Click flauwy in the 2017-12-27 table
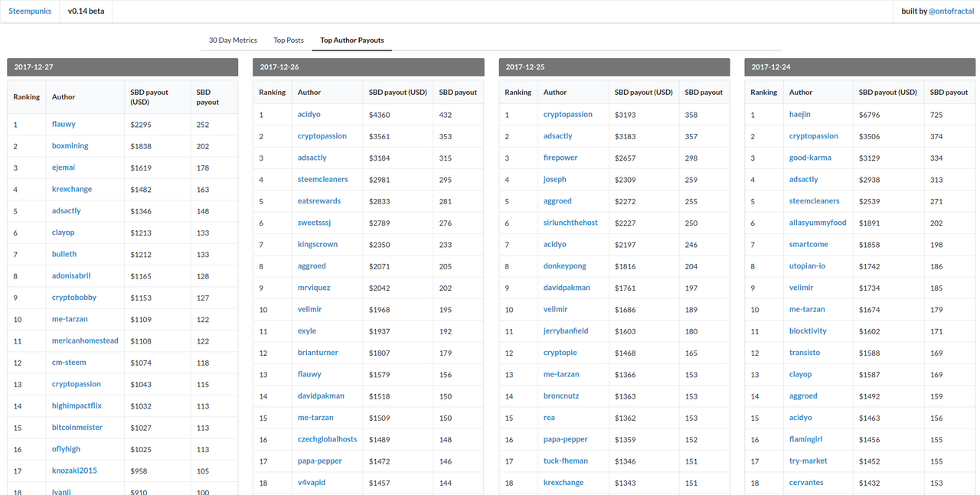 [x=64, y=124]
